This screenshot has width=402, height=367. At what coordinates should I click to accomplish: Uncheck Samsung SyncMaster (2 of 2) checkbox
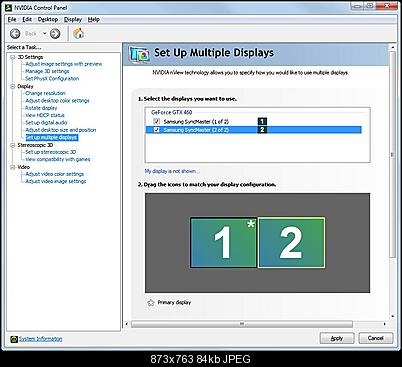156,130
